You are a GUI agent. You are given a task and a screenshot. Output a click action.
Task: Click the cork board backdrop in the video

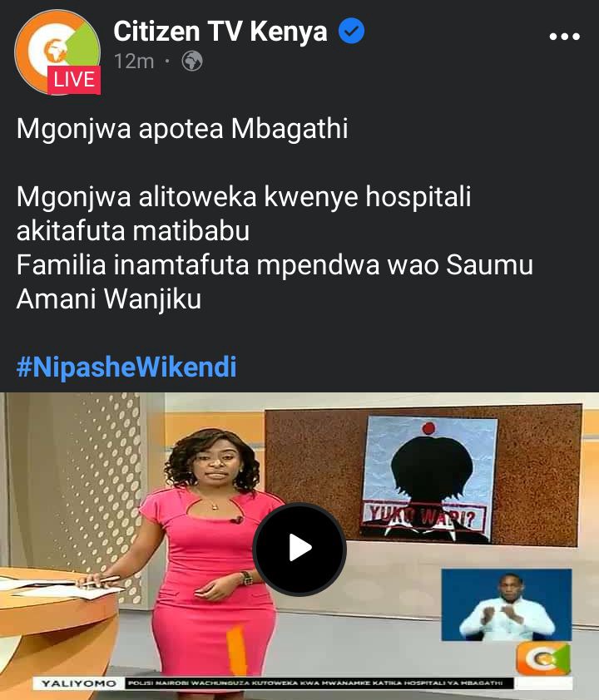click(423, 475)
